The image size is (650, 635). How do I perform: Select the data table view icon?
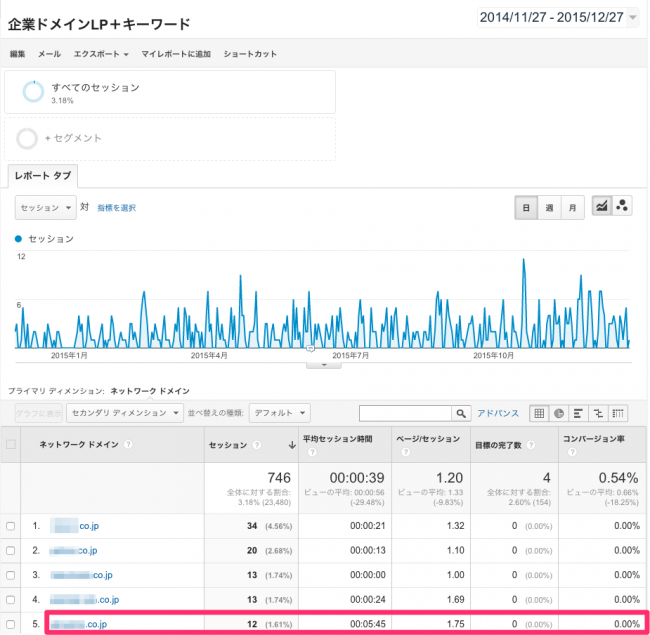click(x=538, y=413)
